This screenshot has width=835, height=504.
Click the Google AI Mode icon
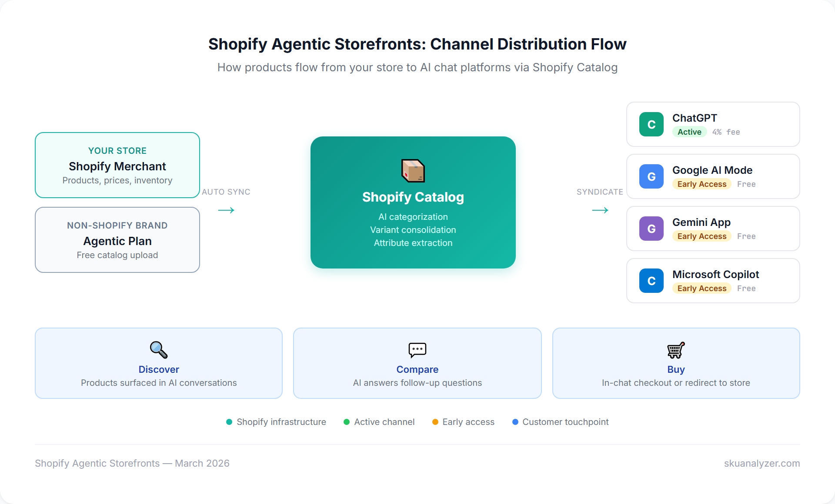651,176
